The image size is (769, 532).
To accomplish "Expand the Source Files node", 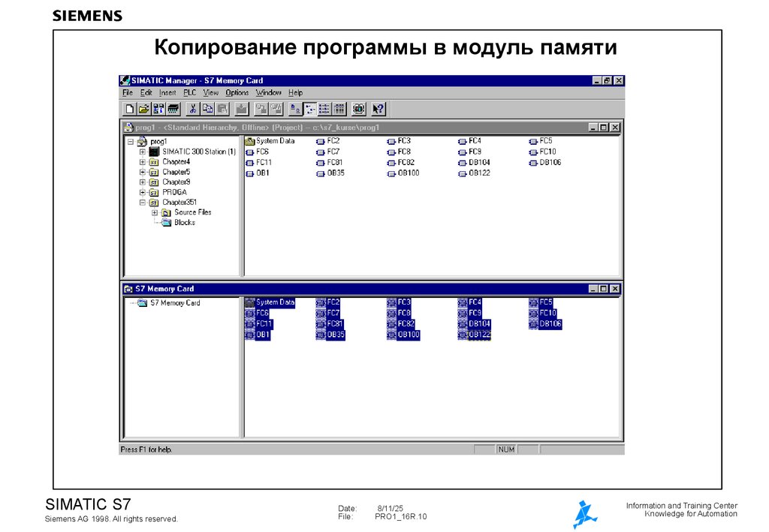I will click(x=155, y=212).
